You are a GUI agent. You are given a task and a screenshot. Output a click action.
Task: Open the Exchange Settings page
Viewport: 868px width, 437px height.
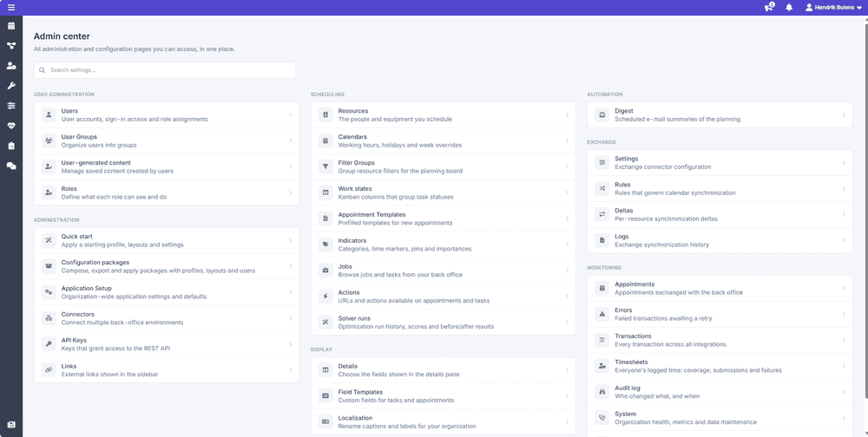(720, 163)
